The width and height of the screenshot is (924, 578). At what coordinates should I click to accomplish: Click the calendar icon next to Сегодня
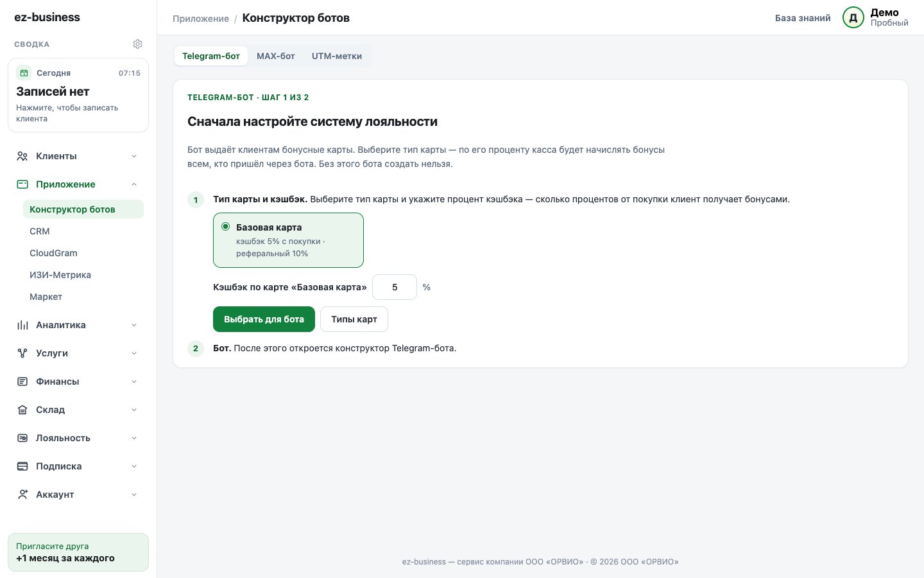click(x=24, y=73)
